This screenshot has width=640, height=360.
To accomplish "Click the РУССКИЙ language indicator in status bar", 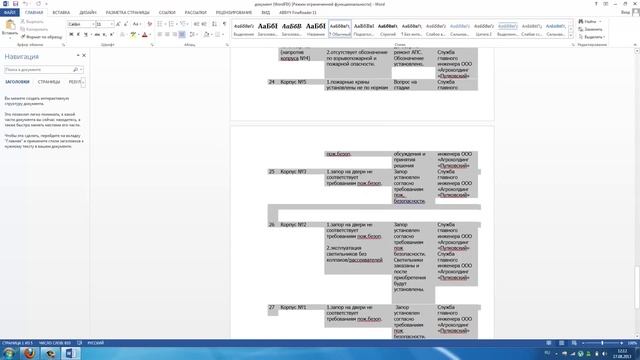I will 96,343.
